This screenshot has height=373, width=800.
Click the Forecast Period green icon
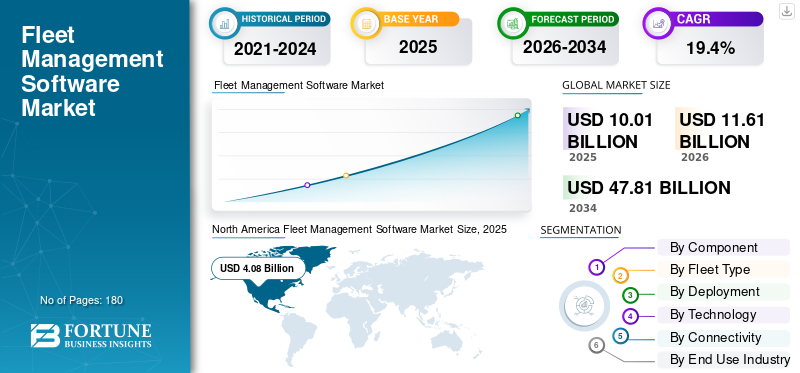tap(513, 23)
